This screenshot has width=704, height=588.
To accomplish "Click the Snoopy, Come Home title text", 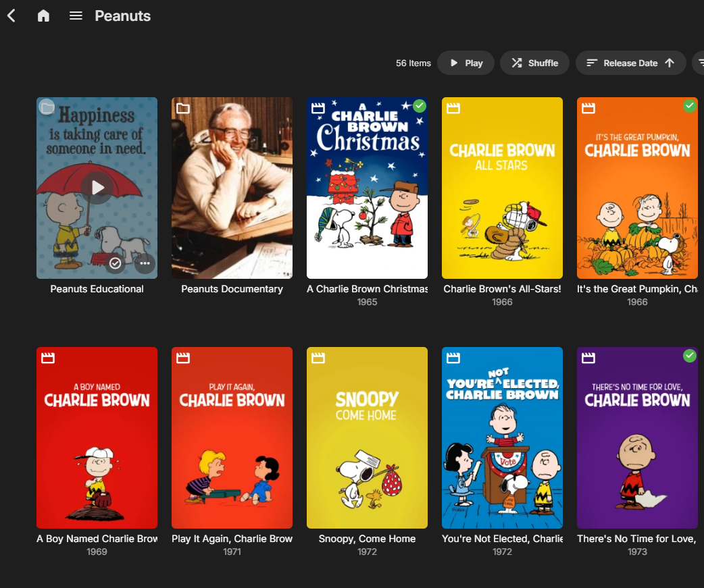I will pyautogui.click(x=367, y=539).
